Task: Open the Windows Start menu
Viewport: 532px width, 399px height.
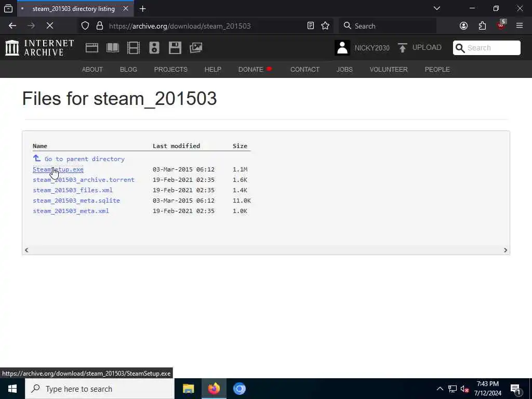Action: pyautogui.click(x=12, y=389)
